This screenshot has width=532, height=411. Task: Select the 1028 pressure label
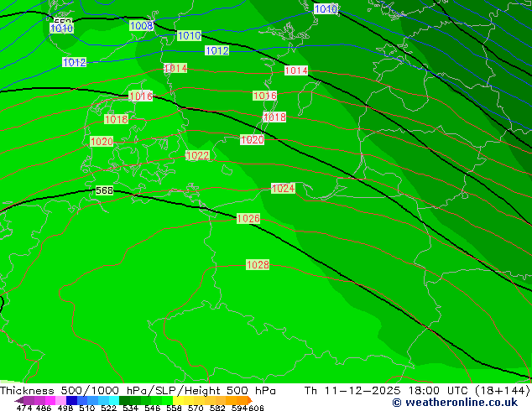pyautogui.click(x=258, y=264)
